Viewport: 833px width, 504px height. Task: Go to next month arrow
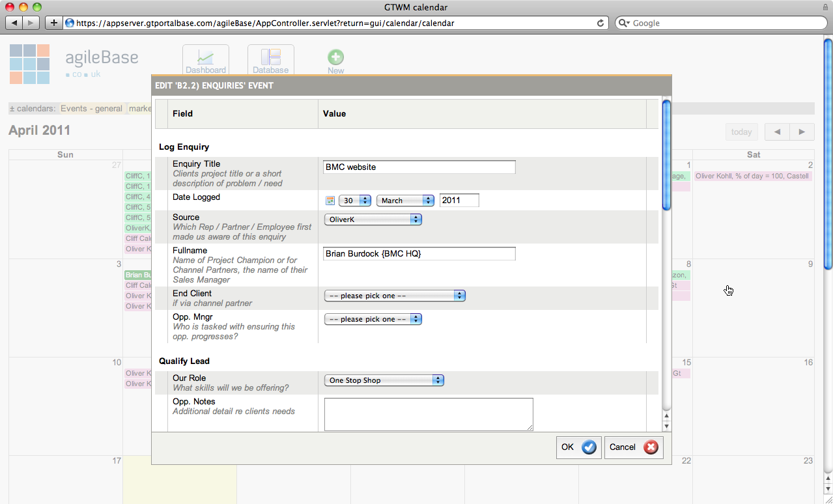[802, 132]
